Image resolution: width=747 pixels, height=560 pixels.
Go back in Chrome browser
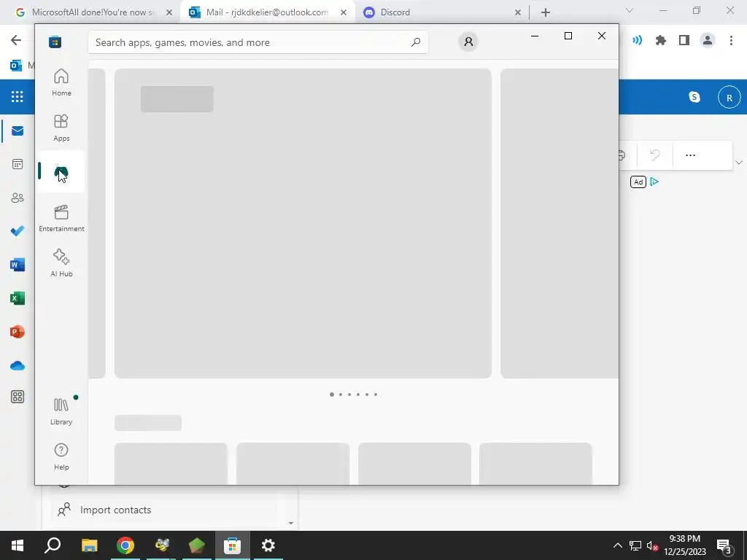[16, 40]
